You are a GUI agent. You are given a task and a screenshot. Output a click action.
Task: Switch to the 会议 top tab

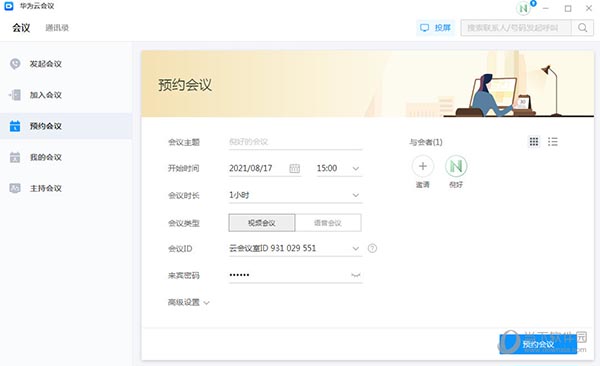(x=21, y=28)
